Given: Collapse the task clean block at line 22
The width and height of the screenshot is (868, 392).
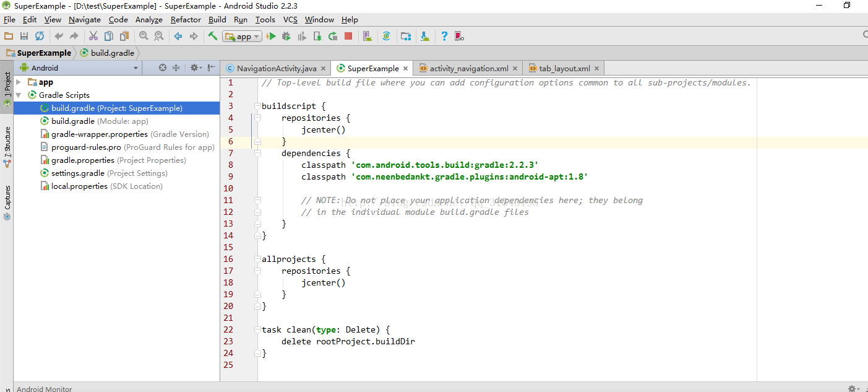Looking at the screenshot, I should click(257, 330).
